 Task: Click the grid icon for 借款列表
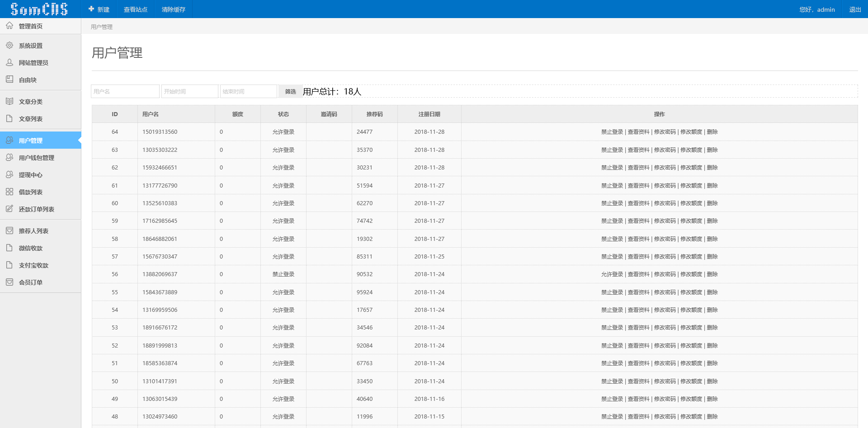click(9, 192)
